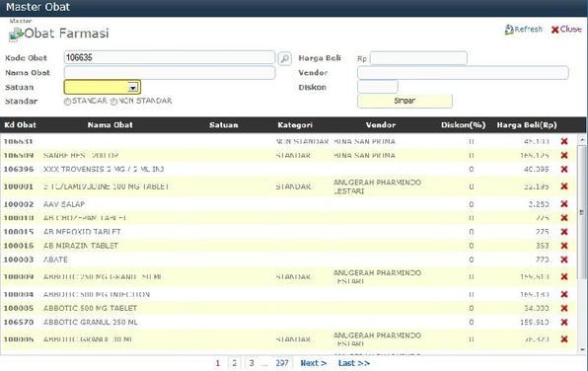Click scrollbar down arrow of the table
The width and height of the screenshot is (588, 371).
coord(582,349)
